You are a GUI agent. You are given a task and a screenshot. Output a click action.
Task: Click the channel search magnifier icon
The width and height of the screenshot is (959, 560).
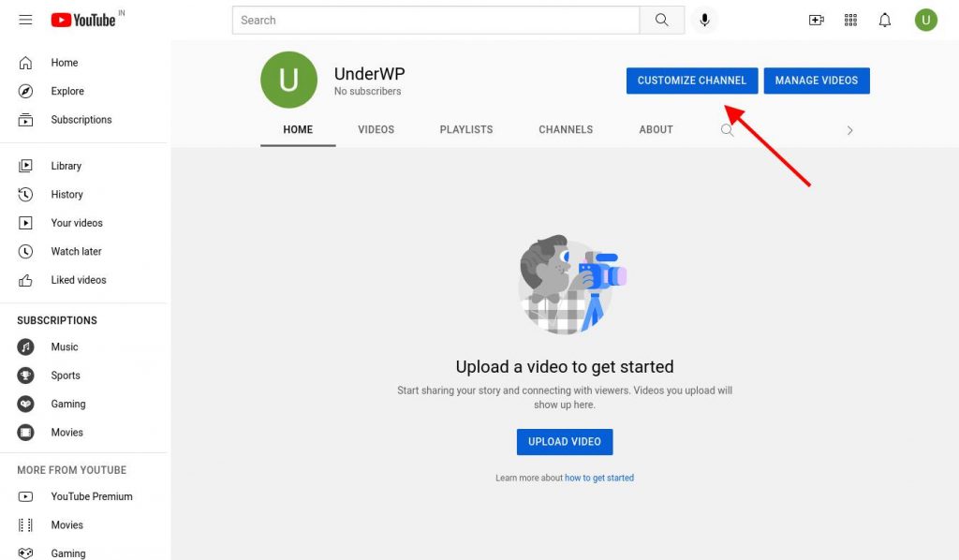pos(727,129)
